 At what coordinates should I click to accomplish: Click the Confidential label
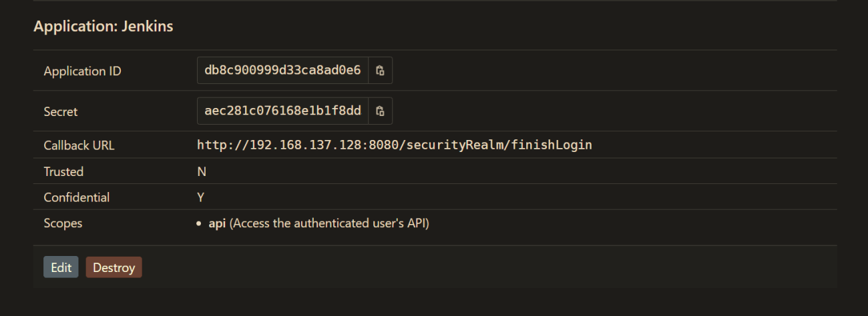pyautogui.click(x=77, y=198)
